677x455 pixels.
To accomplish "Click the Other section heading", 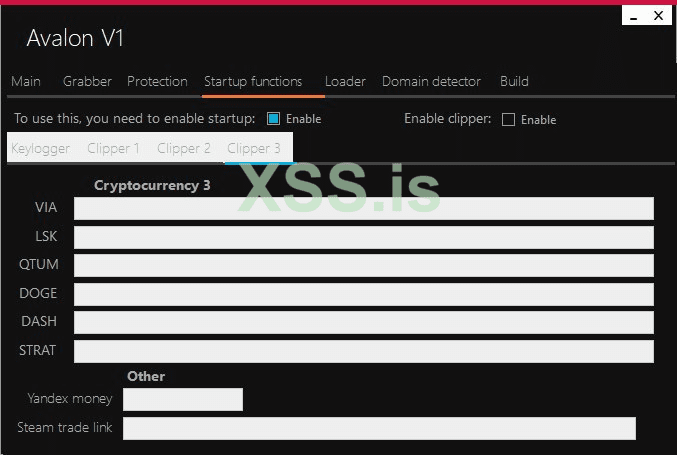I will click(146, 376).
